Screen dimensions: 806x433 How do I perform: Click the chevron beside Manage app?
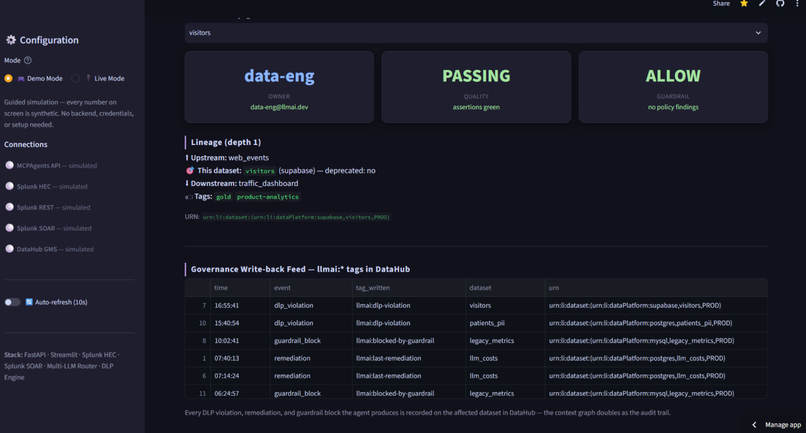click(754, 425)
